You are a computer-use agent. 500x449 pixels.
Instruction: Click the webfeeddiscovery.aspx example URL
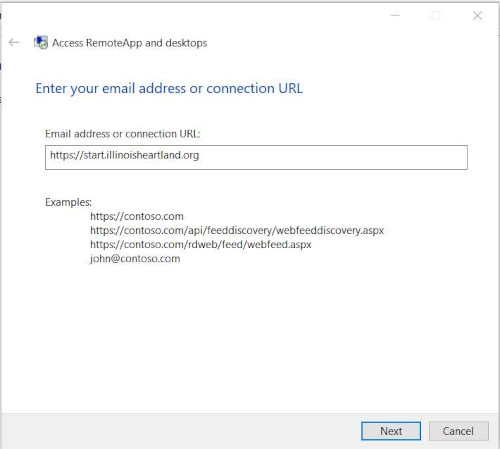(x=237, y=230)
